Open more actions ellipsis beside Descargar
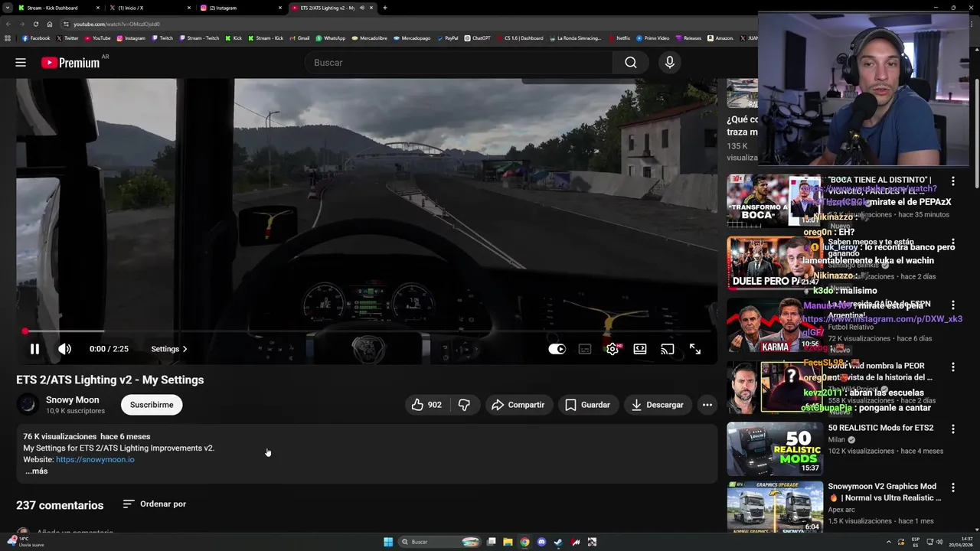 [x=707, y=405]
